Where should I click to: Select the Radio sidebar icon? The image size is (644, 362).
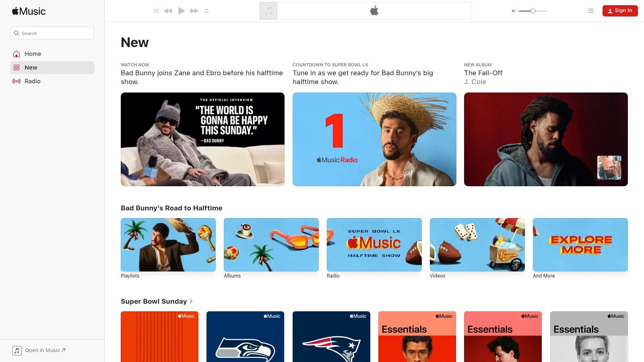pyautogui.click(x=16, y=81)
